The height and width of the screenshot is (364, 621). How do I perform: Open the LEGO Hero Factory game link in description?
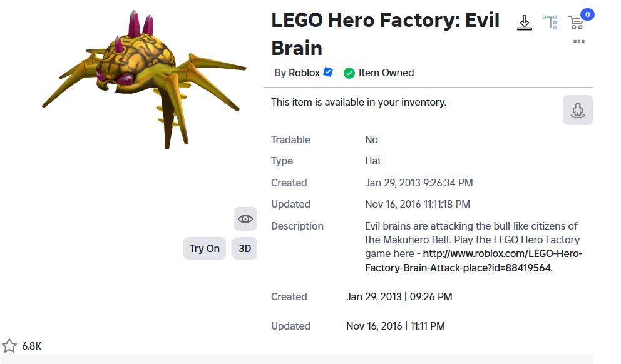point(474,261)
